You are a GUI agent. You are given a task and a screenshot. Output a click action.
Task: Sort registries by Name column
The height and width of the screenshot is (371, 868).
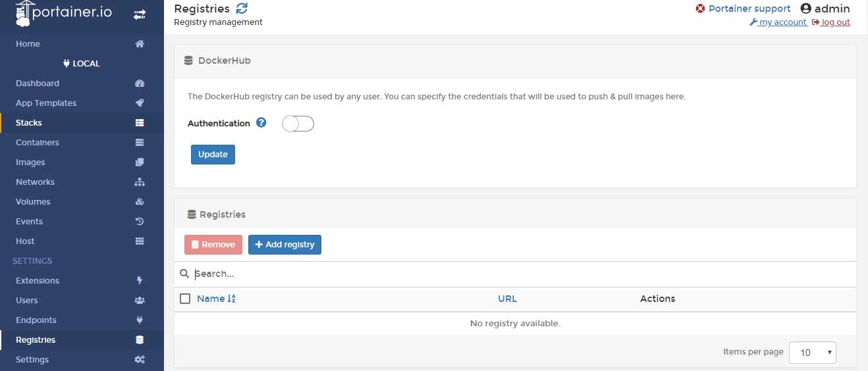pos(216,299)
